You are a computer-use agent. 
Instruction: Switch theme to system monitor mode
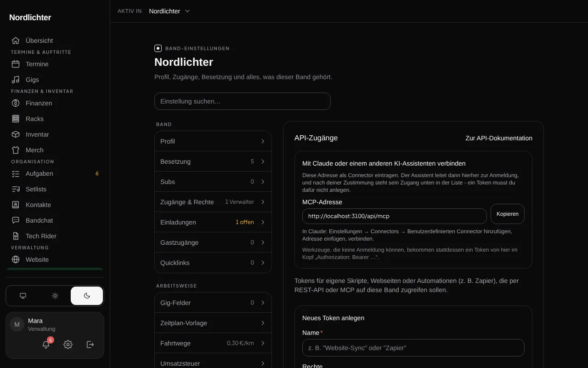(x=23, y=296)
